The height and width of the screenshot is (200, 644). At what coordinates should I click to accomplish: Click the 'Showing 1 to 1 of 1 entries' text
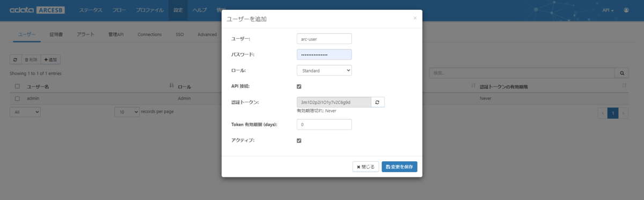coord(35,73)
